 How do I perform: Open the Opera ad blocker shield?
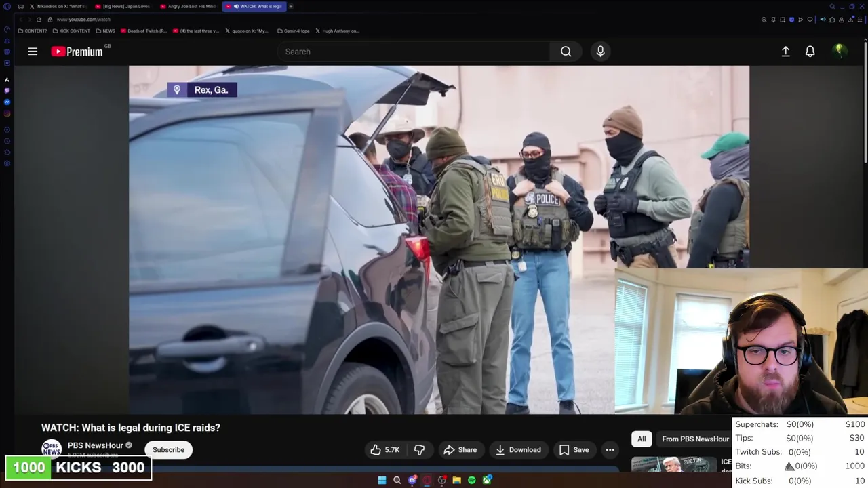(x=791, y=20)
